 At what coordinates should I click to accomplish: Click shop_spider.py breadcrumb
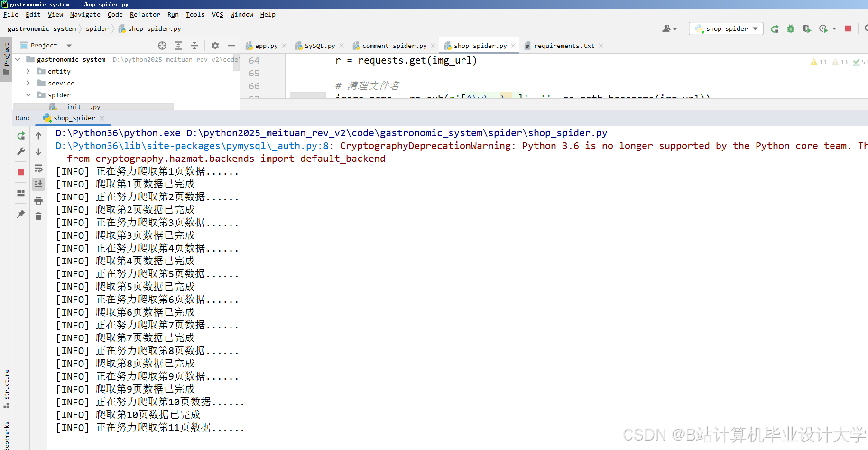[x=149, y=28]
